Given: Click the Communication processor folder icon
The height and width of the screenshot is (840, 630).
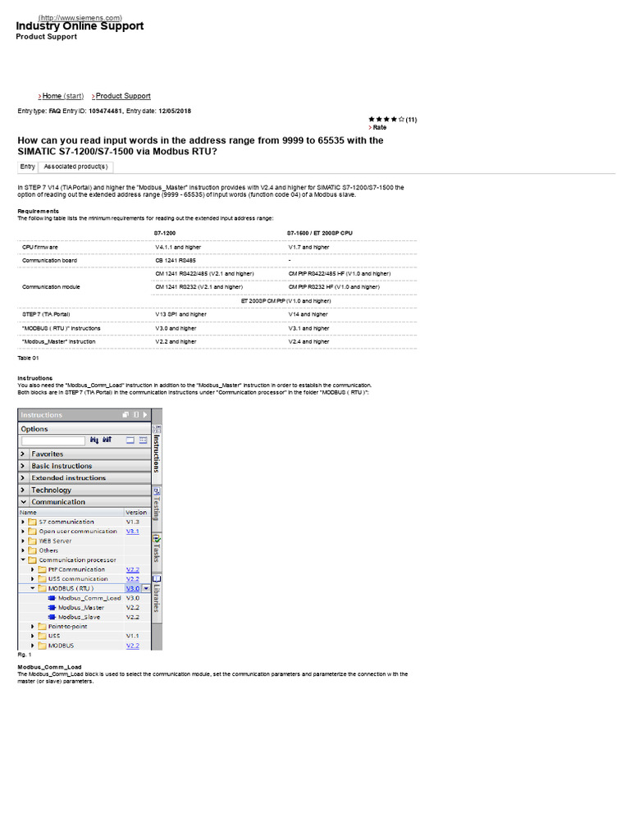Looking at the screenshot, I should pyautogui.click(x=32, y=559).
